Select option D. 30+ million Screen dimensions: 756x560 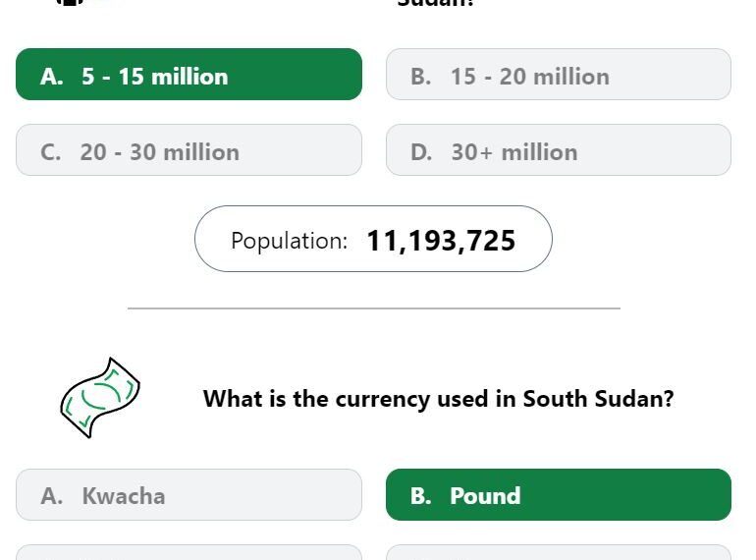tap(559, 150)
